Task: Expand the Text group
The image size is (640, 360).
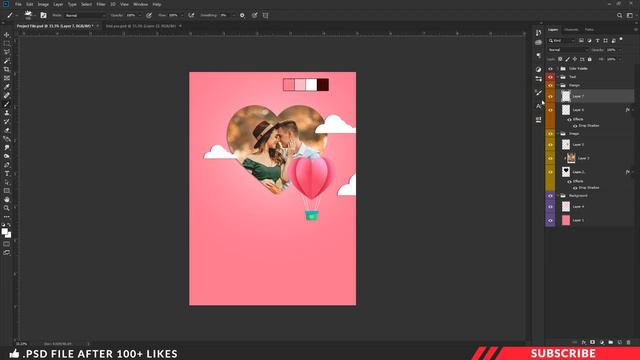Action: coord(558,77)
